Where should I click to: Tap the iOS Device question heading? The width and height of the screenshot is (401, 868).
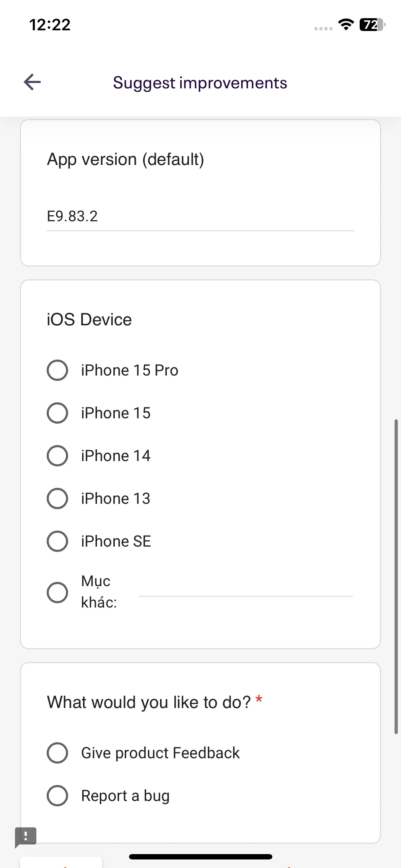click(89, 320)
